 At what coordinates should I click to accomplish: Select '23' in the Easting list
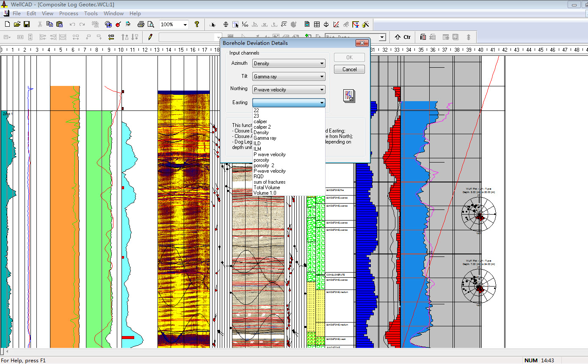(289, 116)
